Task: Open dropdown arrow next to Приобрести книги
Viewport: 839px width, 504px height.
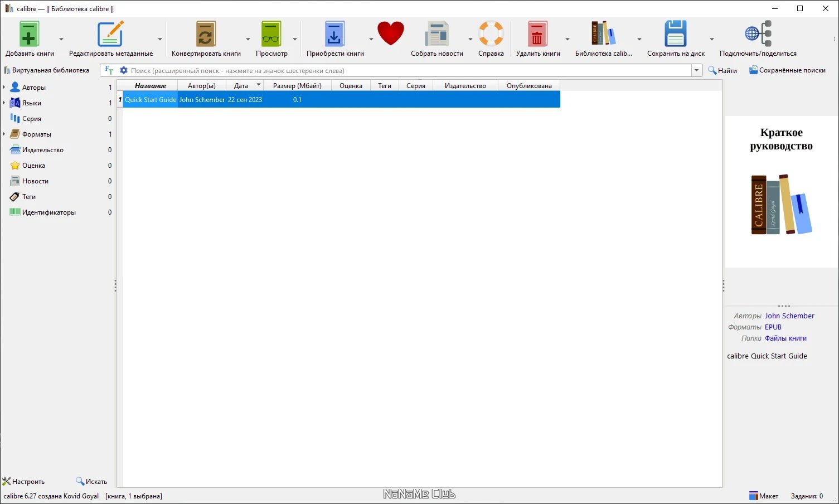Action: [x=371, y=39]
